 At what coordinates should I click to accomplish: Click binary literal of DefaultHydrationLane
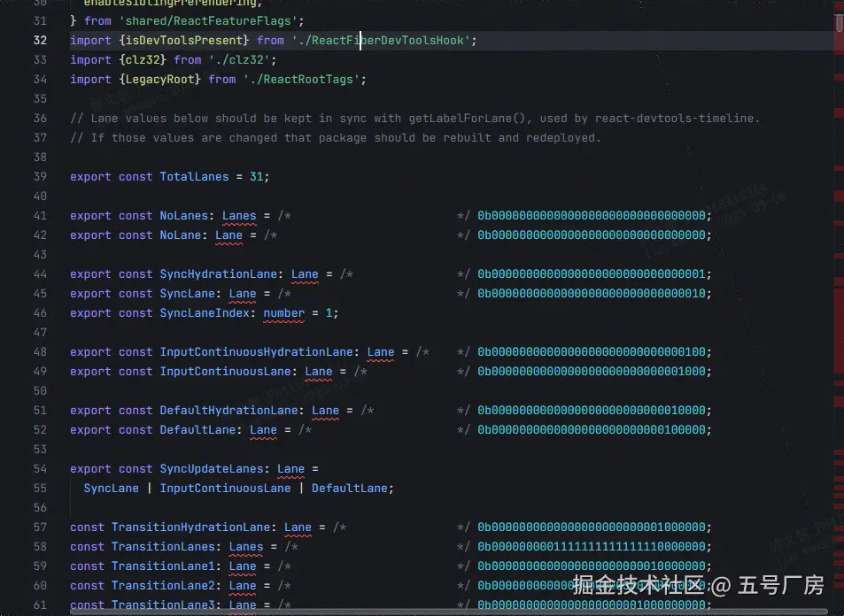592,411
